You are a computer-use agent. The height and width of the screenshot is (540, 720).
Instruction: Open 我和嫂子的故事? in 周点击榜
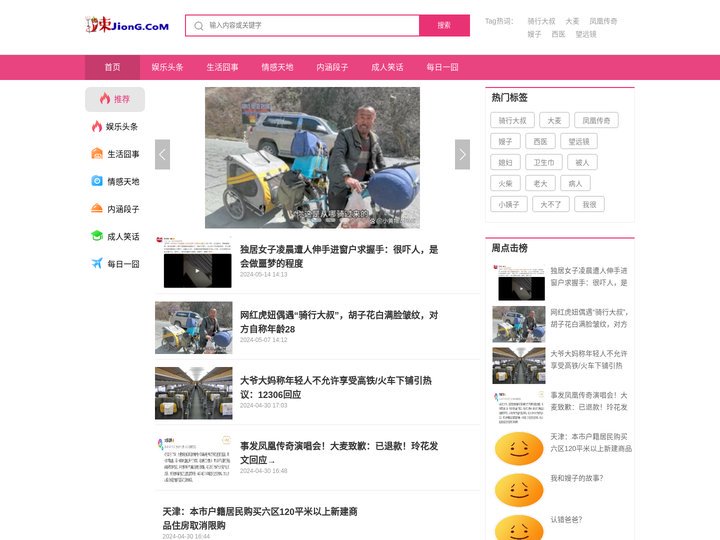[577, 478]
